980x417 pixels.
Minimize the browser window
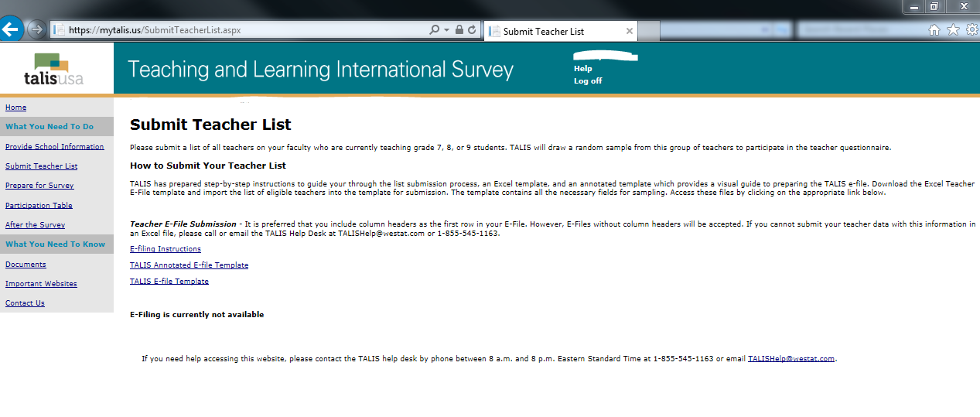(x=914, y=6)
